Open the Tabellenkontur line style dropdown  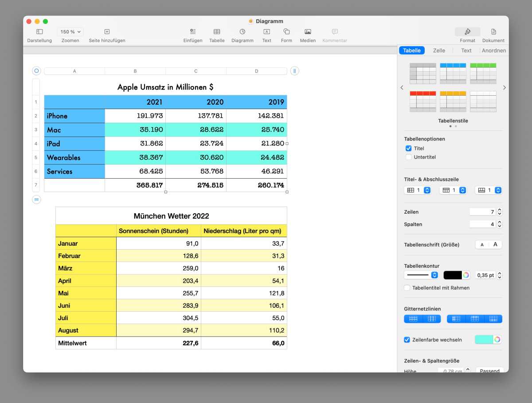421,275
